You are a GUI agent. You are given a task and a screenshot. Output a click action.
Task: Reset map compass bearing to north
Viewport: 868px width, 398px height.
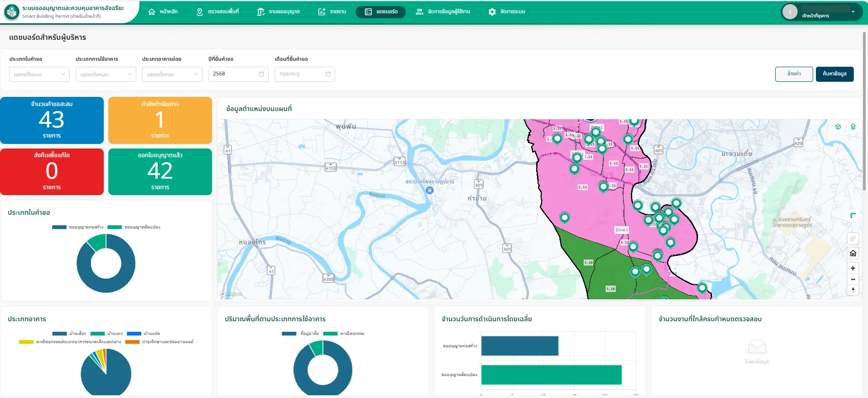tap(853, 290)
